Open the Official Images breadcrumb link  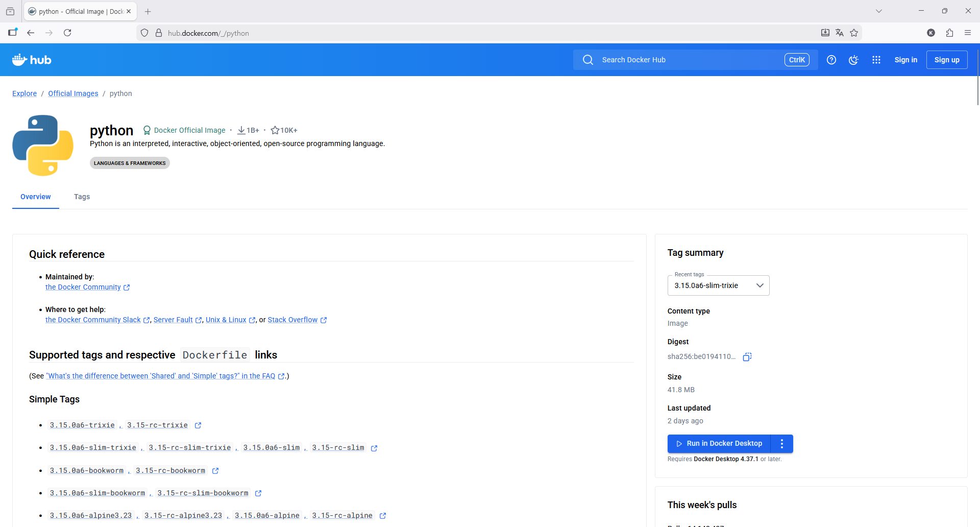pyautogui.click(x=73, y=93)
